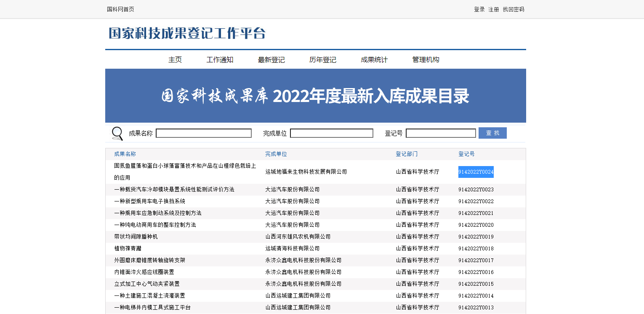This screenshot has width=644, height=314.
Task: Click the 注册 link
Action: click(x=494, y=9)
